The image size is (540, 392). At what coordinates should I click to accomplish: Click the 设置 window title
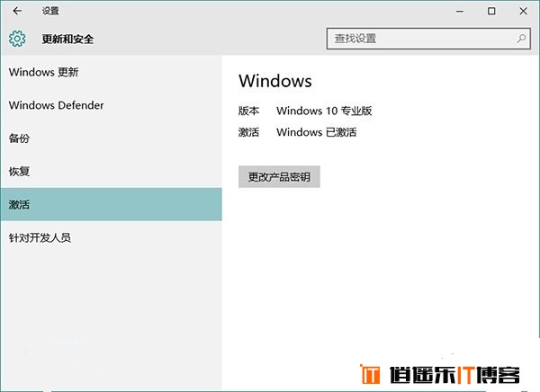coord(50,11)
